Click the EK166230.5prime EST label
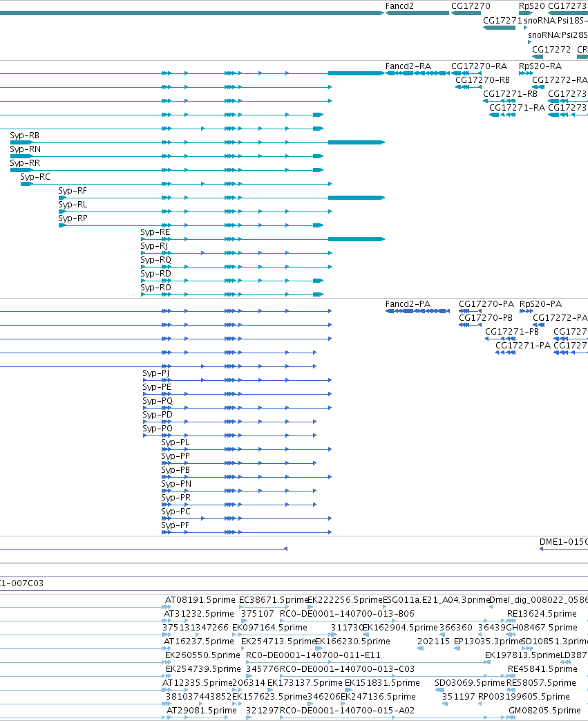Image resolution: width=588 pixels, height=721 pixels. [352, 642]
